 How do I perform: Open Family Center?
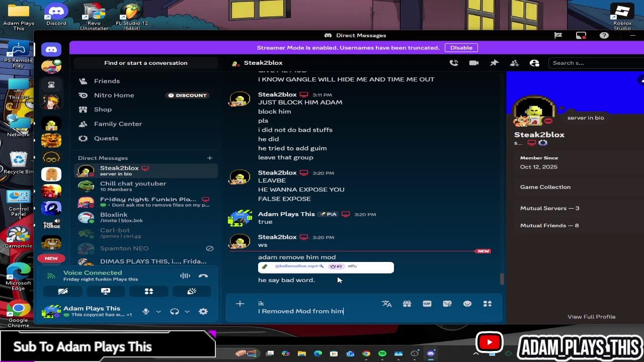tap(146, 124)
